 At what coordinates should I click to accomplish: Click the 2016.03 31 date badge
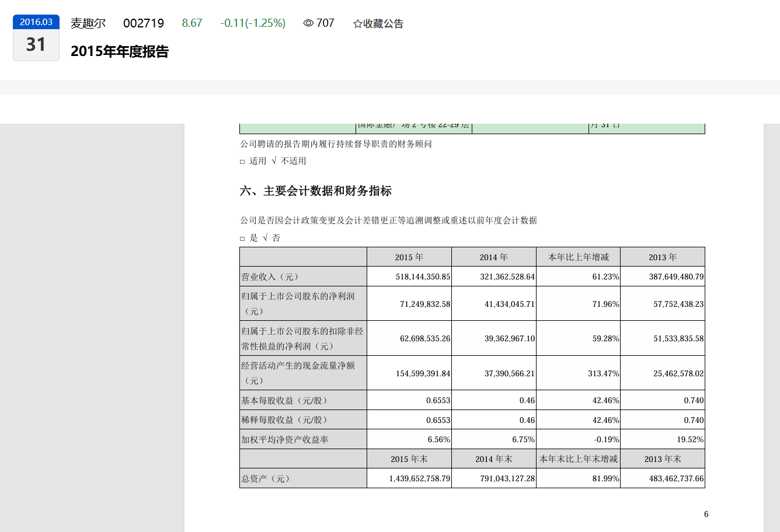point(36,38)
